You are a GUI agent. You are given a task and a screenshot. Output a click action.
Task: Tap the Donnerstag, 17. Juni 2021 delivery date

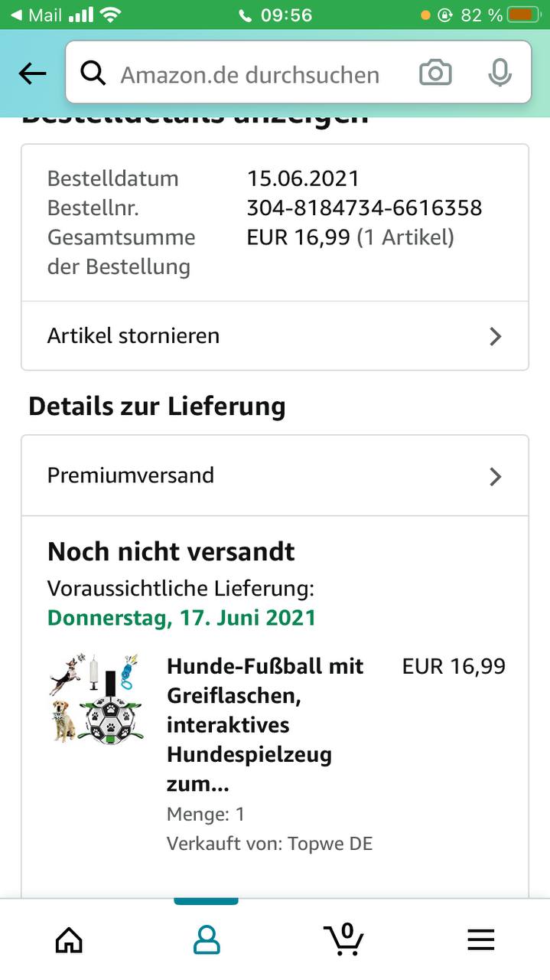181,617
